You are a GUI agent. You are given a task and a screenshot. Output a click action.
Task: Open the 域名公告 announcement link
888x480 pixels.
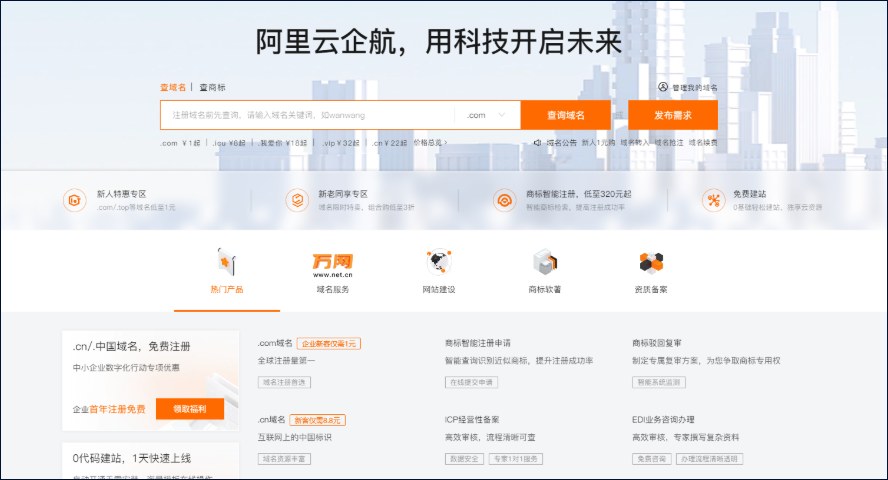point(561,143)
